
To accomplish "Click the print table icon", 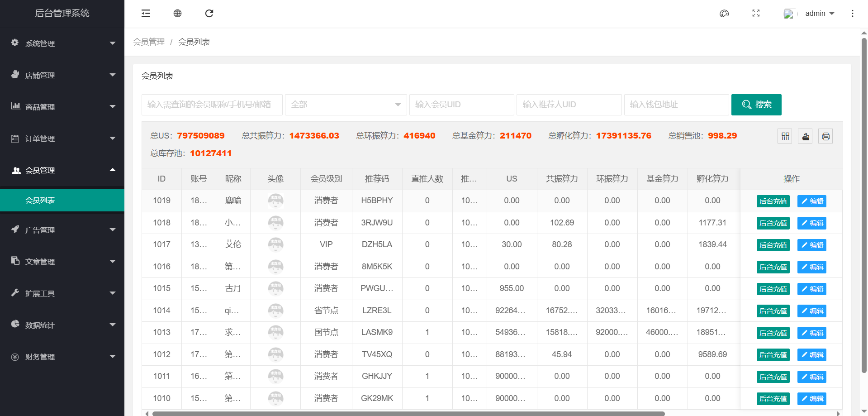I will pos(825,136).
